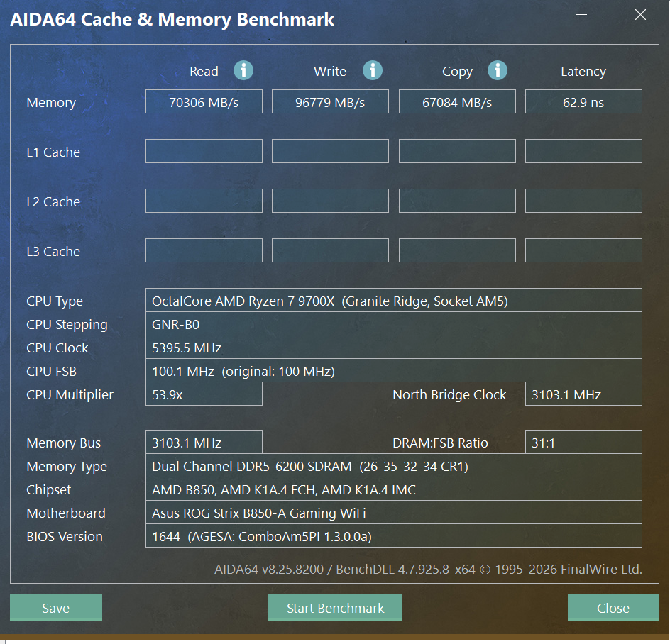Click the empty L1 Cache Read box
The height and width of the screenshot is (644, 670).
204,151
